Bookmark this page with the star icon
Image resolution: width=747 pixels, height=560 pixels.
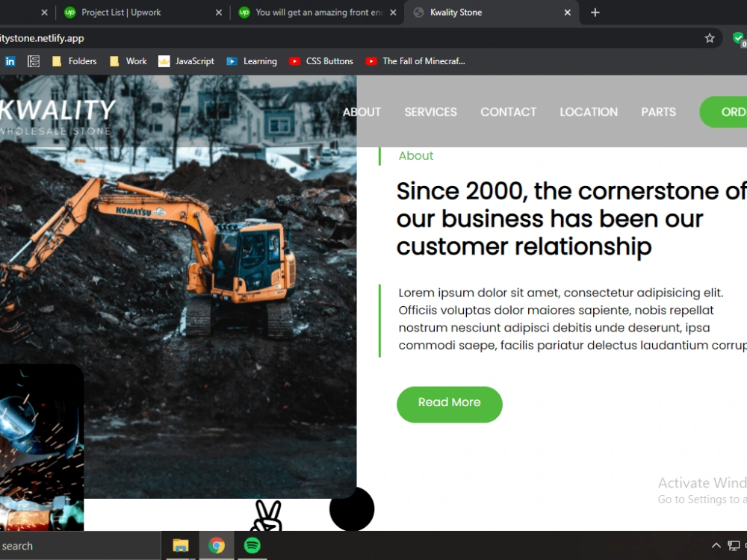(710, 38)
